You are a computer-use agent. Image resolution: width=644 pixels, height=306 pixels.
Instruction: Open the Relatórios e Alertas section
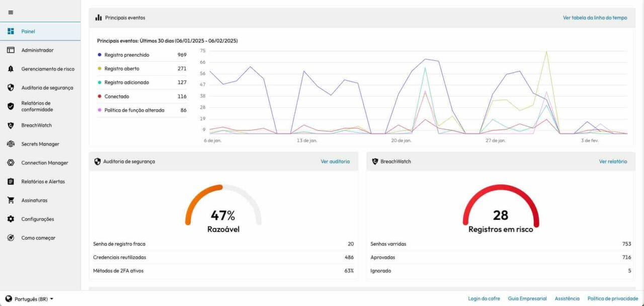[x=43, y=182]
